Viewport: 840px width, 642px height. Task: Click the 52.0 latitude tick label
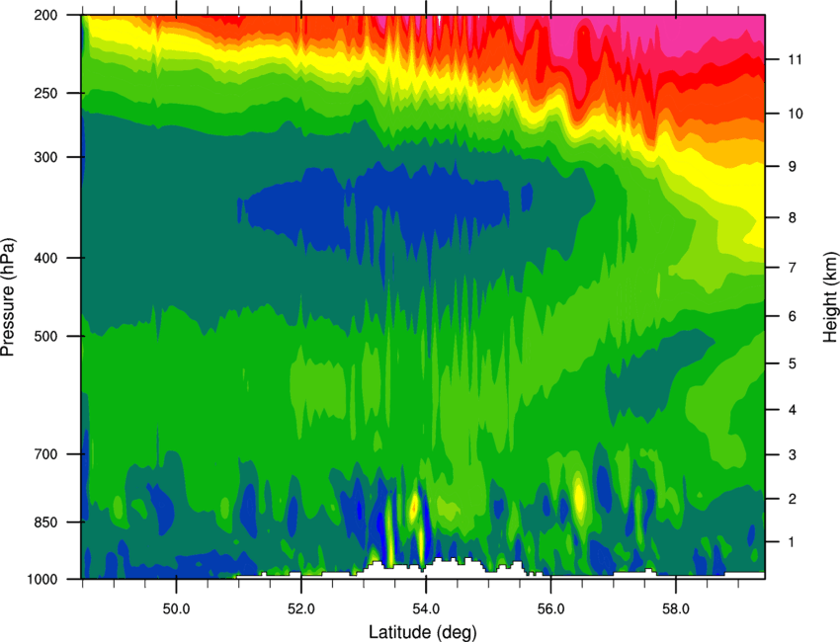(301, 608)
